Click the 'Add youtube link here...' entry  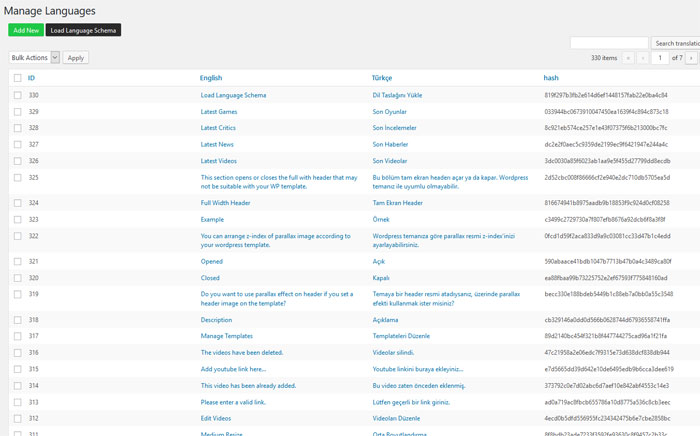click(233, 369)
